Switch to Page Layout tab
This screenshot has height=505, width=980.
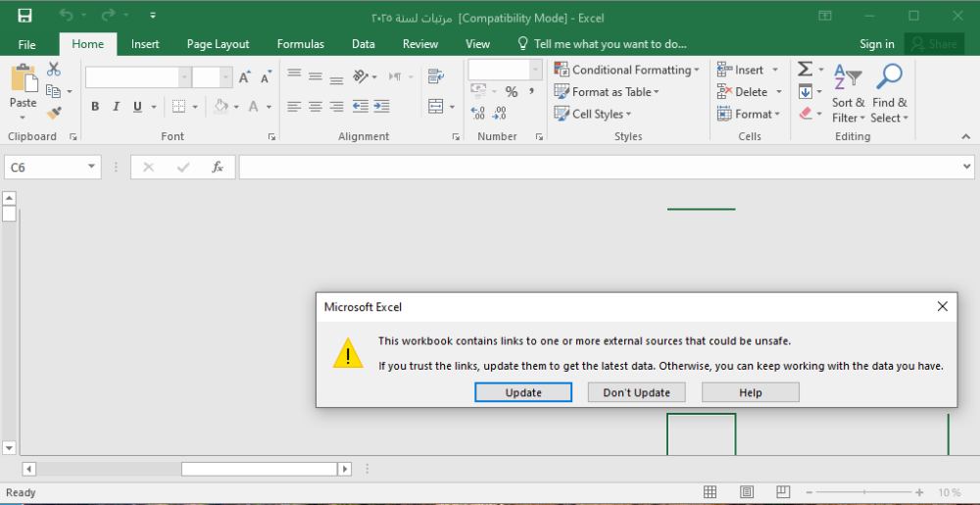(x=219, y=44)
